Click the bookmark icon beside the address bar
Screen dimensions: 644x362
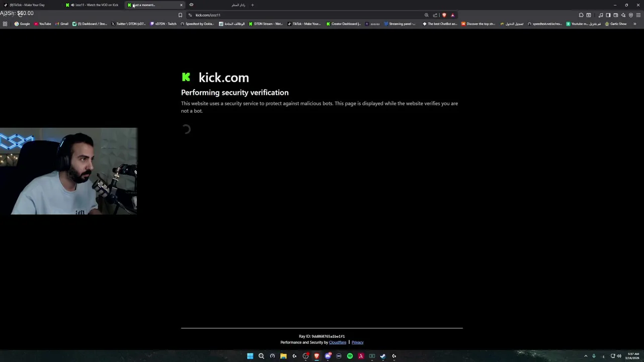180,15
